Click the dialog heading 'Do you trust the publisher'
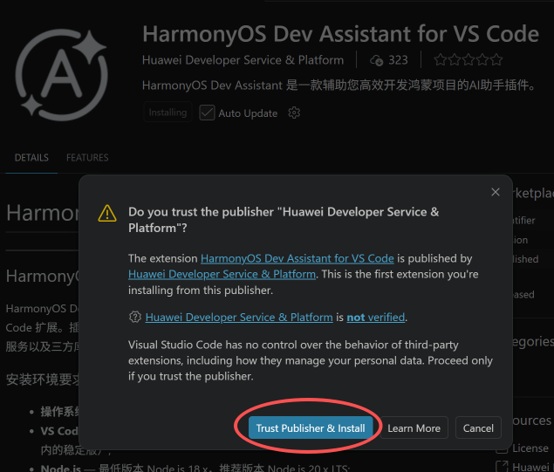This screenshot has width=554, height=472. (283, 220)
